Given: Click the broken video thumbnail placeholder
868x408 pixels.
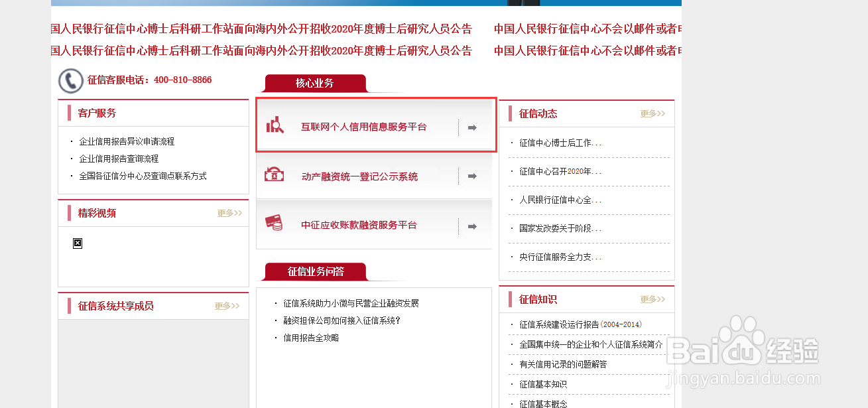Looking at the screenshot, I should [x=78, y=243].
